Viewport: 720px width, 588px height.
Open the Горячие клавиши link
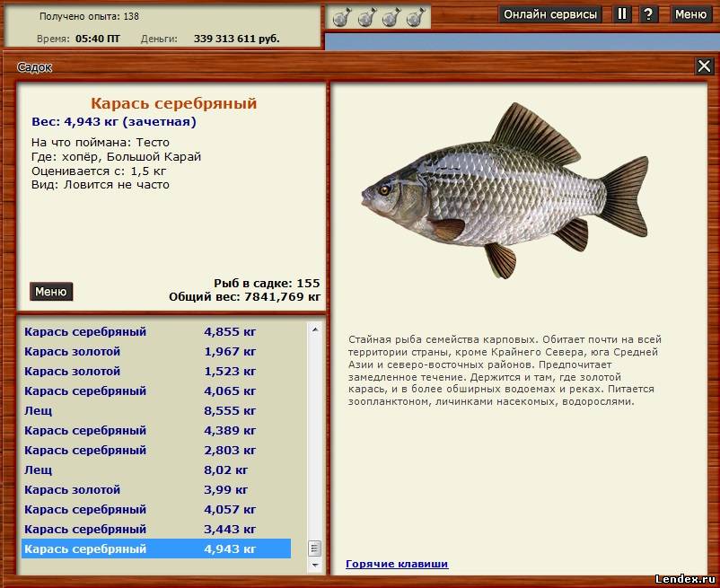point(397,564)
